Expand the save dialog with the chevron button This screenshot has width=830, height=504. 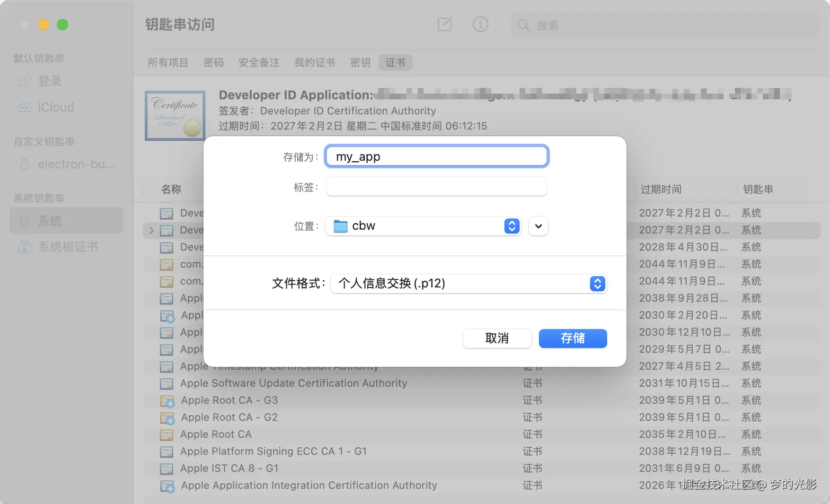pos(539,226)
